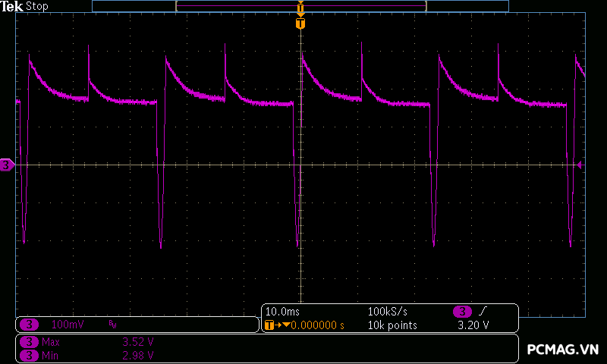Image resolution: width=607 pixels, height=364 pixels.
Task: Click the 10.0ms timebase readout
Action: (281, 312)
